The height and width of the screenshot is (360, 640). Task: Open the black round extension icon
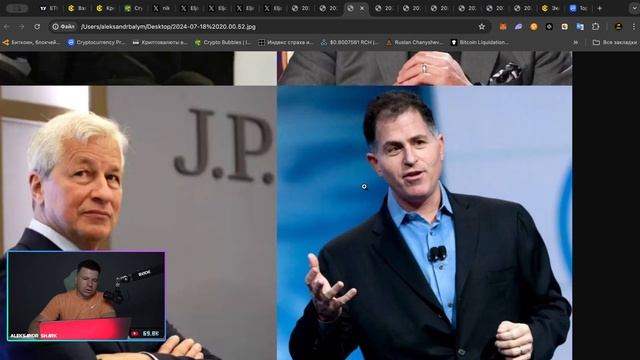pyautogui.click(x=549, y=27)
